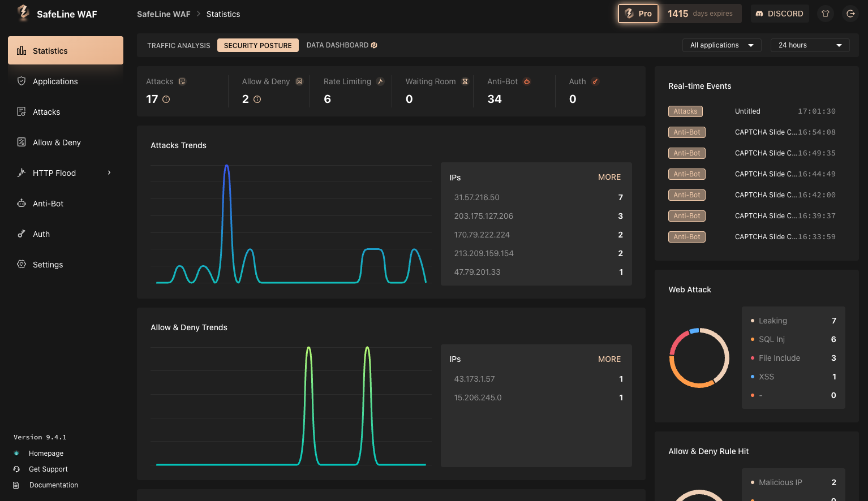Screen dimensions: 868x501
Task: Click the Anti-Bot stat icon
Action: tap(527, 81)
